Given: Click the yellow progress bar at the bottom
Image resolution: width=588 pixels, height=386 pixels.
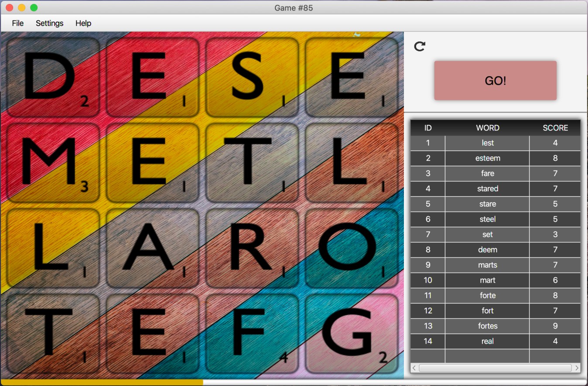Looking at the screenshot, I should pos(100,382).
